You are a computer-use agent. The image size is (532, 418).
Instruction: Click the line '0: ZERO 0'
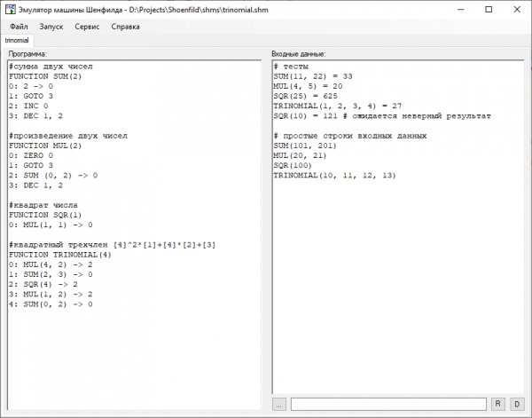31,155
